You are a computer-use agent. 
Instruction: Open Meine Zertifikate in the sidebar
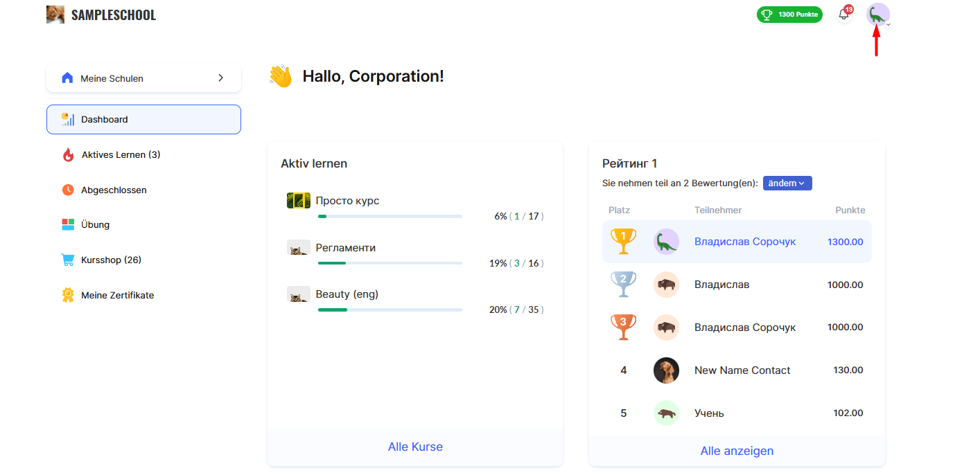tap(117, 295)
